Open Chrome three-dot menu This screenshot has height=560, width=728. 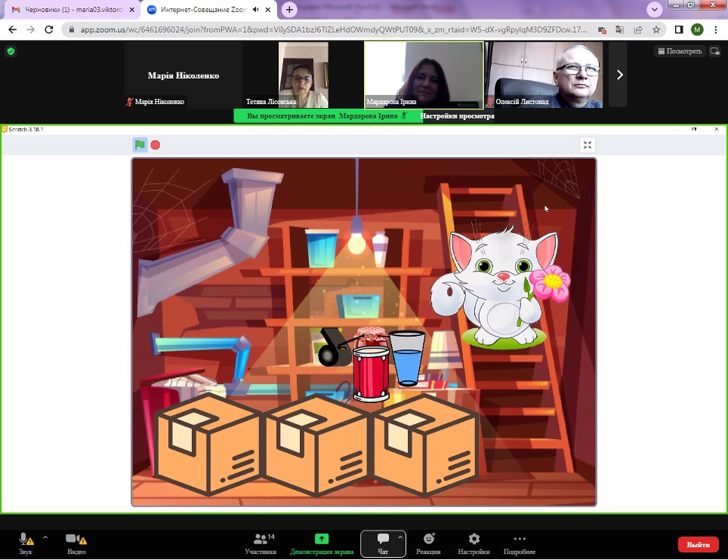point(715,29)
